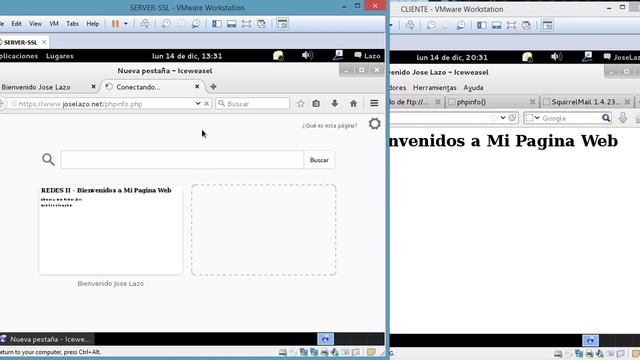
Task: Open new tab settings gear icon
Action: [x=374, y=124]
